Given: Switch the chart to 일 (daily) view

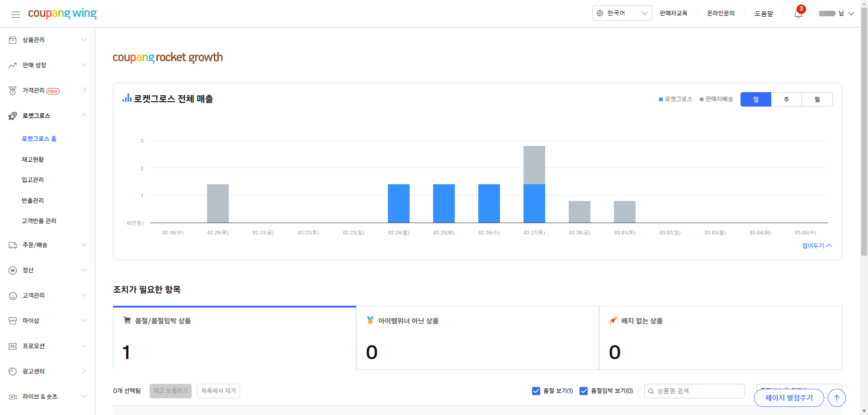Looking at the screenshot, I should [756, 99].
